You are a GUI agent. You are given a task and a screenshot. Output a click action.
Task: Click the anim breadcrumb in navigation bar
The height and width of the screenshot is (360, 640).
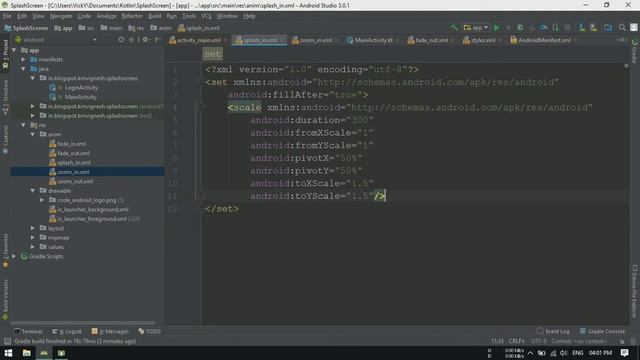click(161, 28)
